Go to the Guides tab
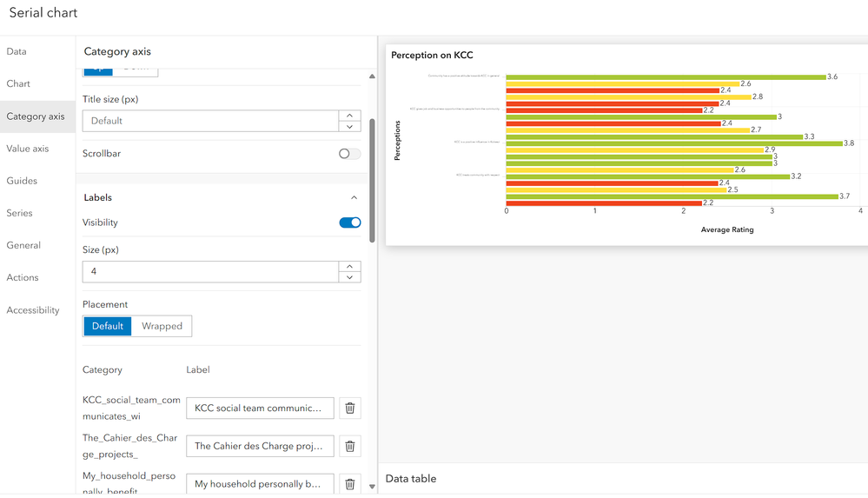 [22, 181]
